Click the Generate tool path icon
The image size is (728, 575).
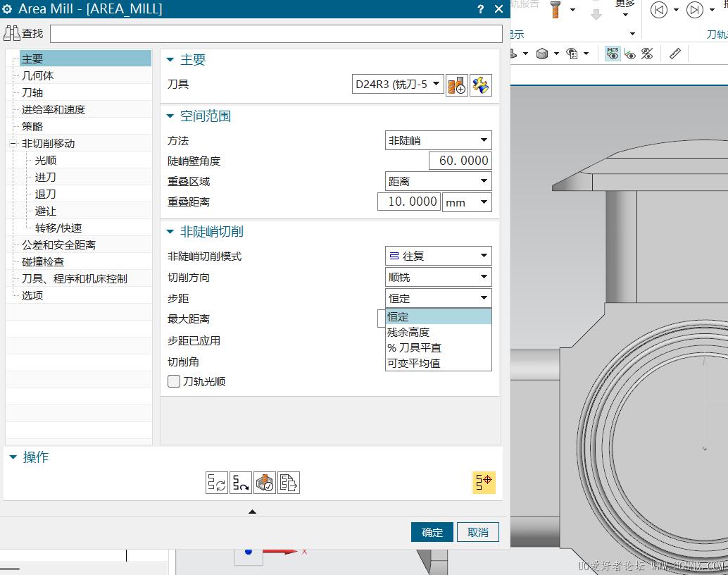pos(216,483)
